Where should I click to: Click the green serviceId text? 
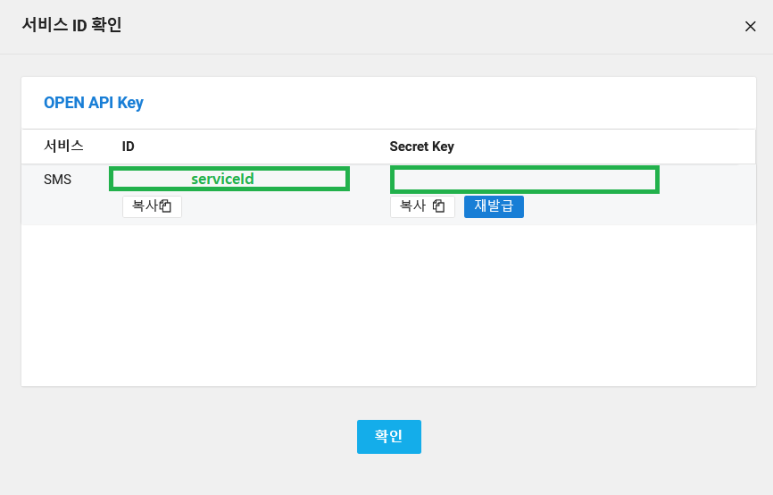click(222, 178)
